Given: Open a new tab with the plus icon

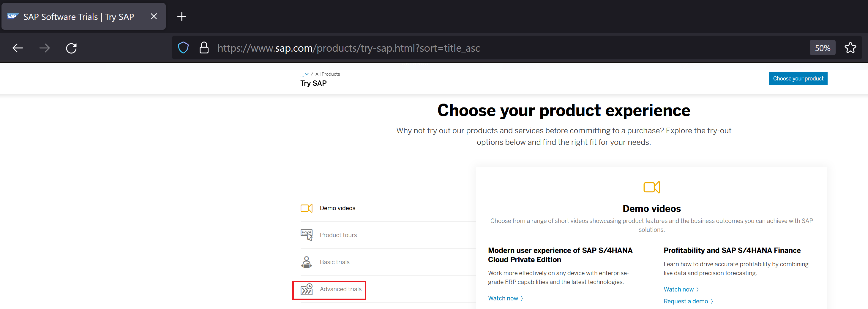Looking at the screenshot, I should pos(182,17).
